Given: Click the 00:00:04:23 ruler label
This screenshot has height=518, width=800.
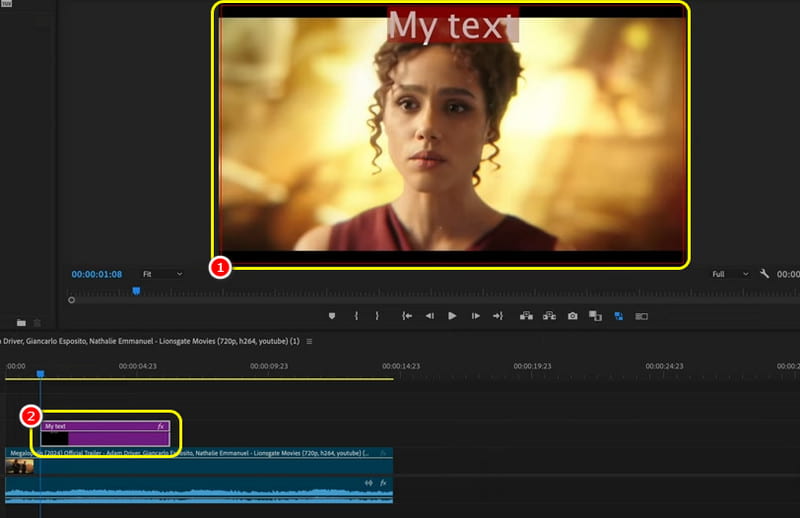Looking at the screenshot, I should (x=138, y=366).
